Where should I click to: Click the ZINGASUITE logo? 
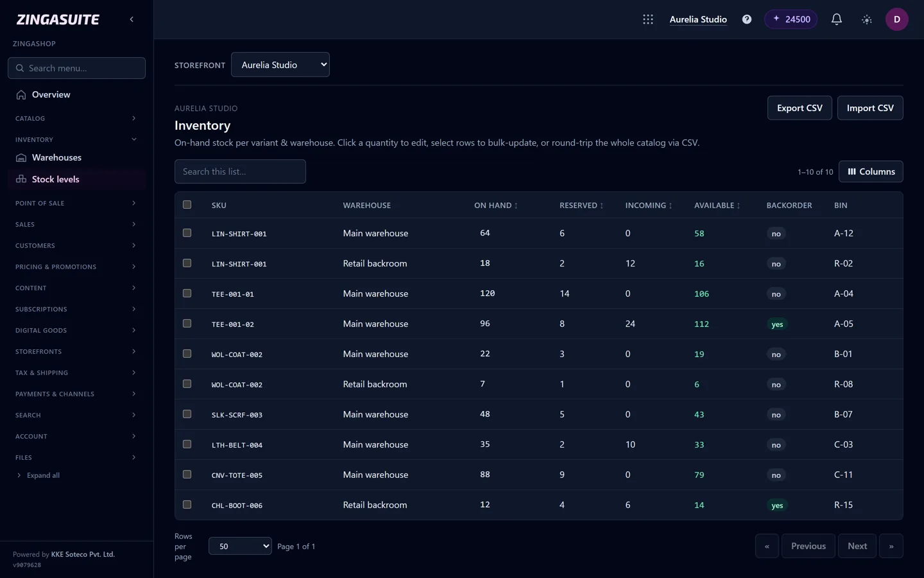[58, 19]
